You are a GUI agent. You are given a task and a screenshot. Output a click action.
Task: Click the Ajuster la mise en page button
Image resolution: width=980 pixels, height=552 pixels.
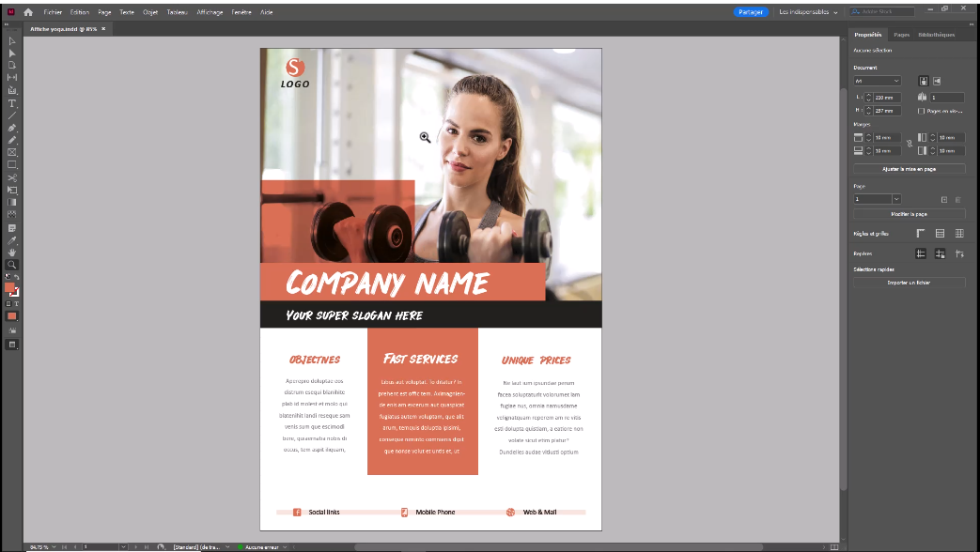click(x=908, y=169)
